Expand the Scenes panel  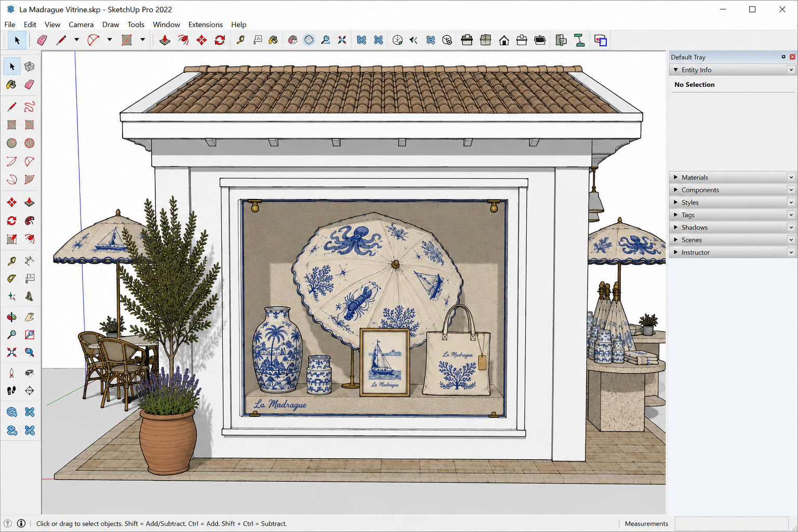(x=733, y=240)
